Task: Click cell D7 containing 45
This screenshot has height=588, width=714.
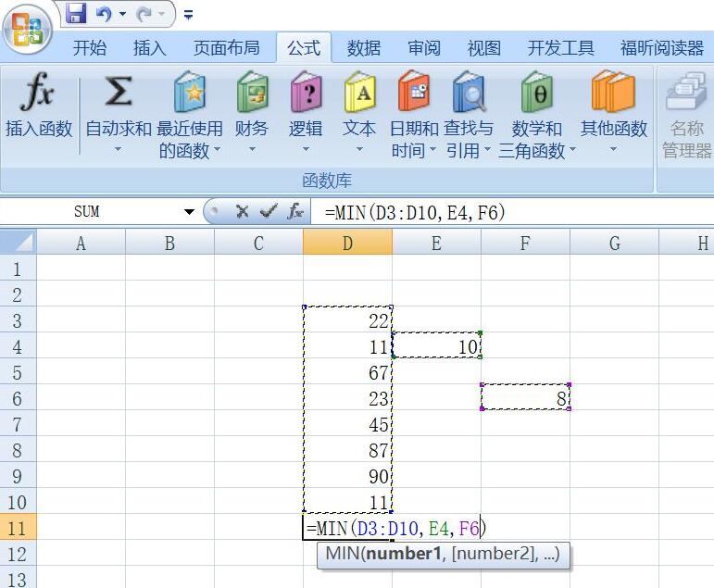Action: 347,424
